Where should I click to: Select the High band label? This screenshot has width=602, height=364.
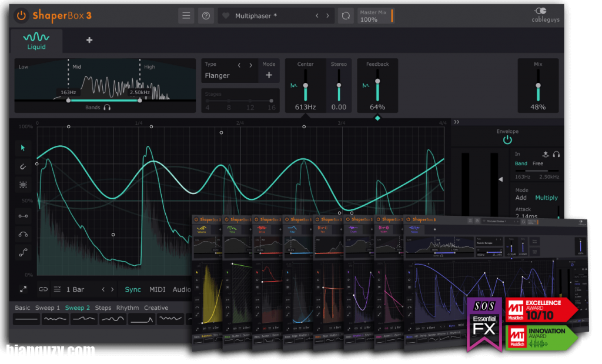point(149,67)
